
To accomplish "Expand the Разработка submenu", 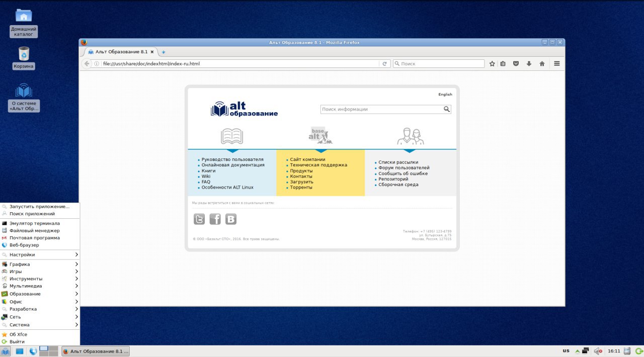I will click(40, 309).
